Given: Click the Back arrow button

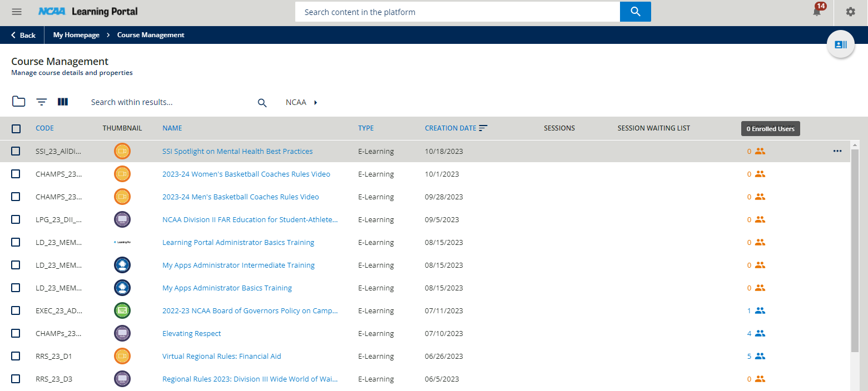Looking at the screenshot, I should coord(23,35).
